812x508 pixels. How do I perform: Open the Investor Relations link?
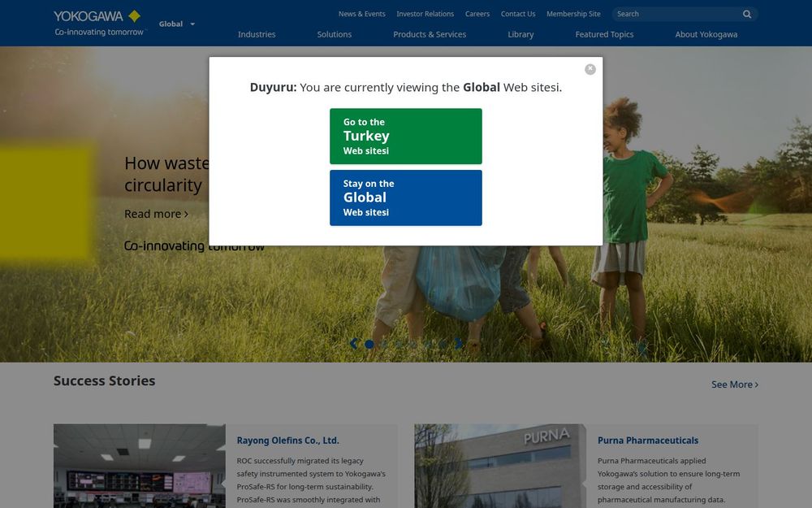425,14
